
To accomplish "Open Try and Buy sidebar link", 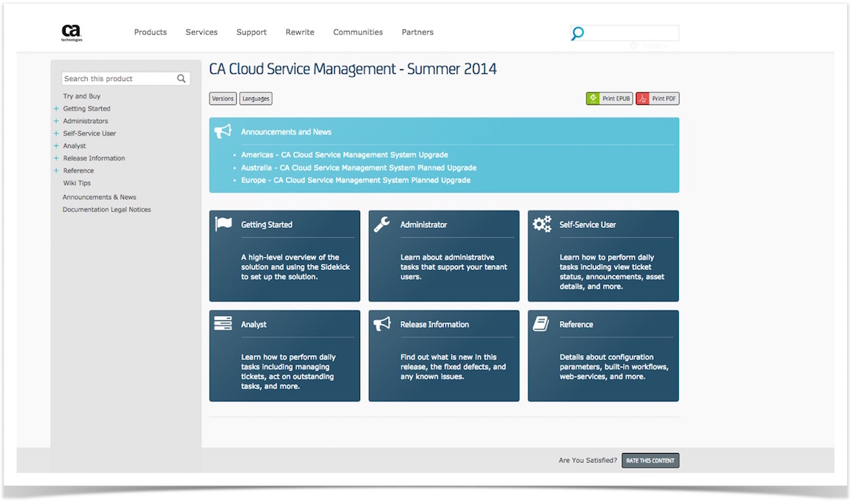I will click(x=82, y=96).
